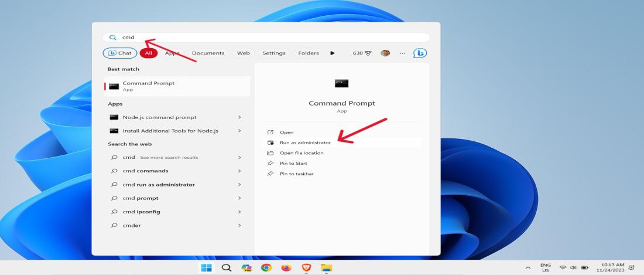Launch the Bing logo at the search panel corner
This screenshot has width=644, height=275.
pos(420,53)
